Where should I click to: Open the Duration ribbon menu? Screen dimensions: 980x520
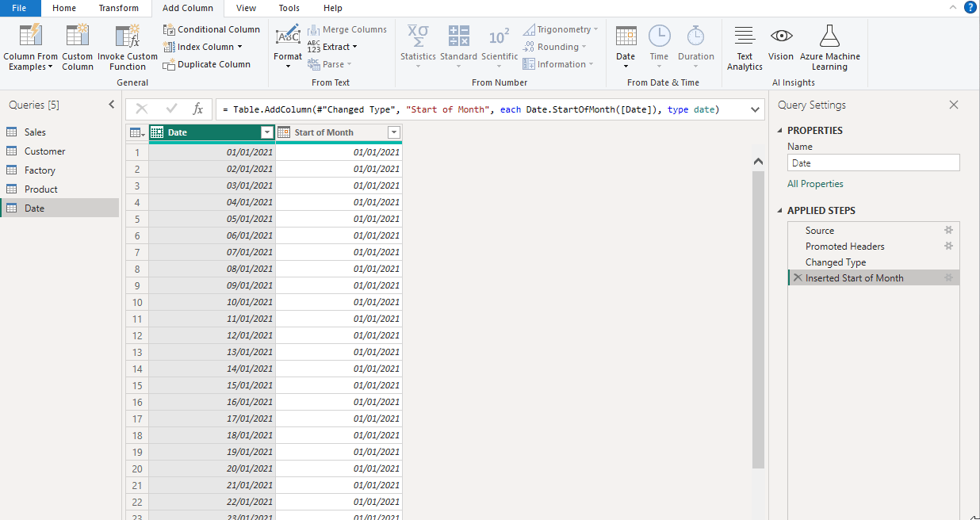click(696, 46)
